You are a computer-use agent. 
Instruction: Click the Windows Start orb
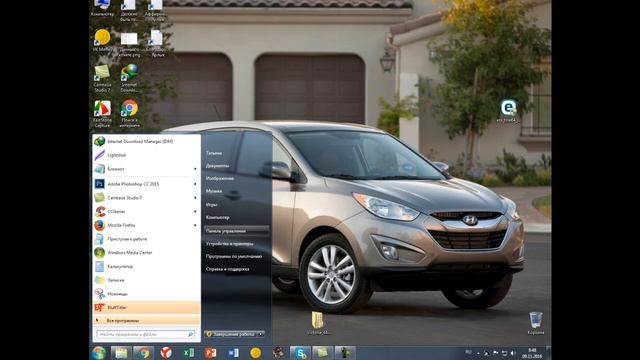pyautogui.click(x=99, y=353)
